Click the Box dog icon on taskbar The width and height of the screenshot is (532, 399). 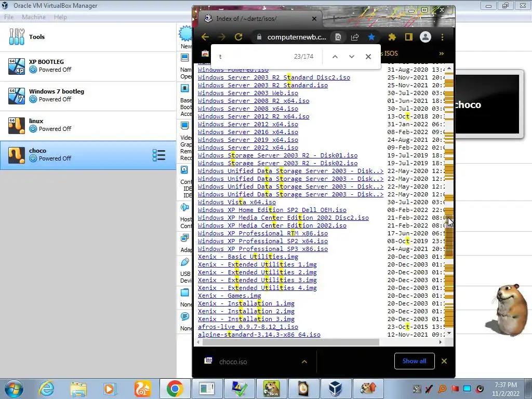click(271, 389)
